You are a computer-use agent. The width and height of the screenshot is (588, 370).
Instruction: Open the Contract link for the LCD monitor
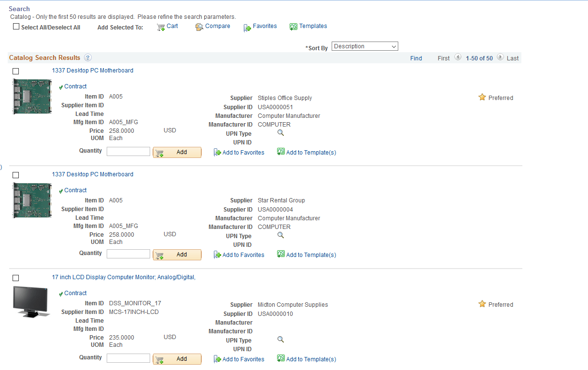tap(75, 293)
